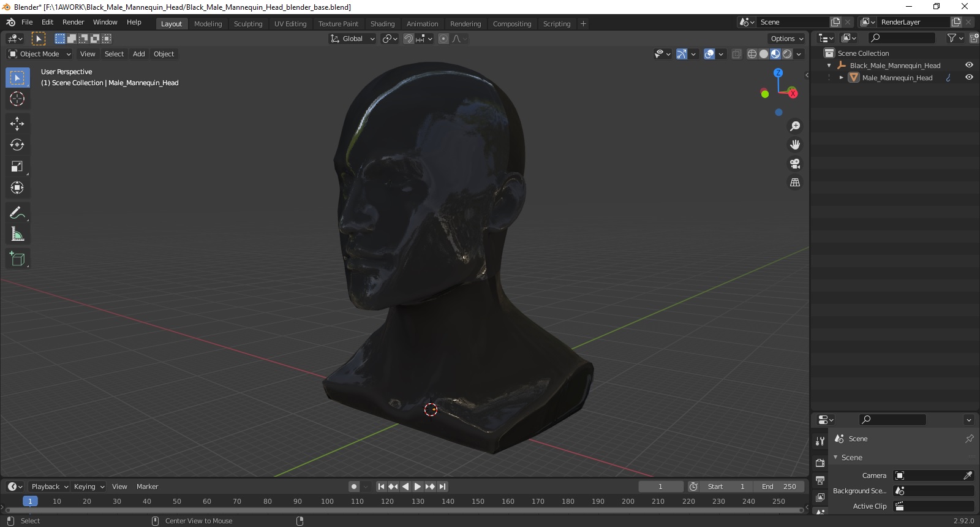Screen dimensions: 980x527
Task: Play the animation forward
Action: [x=418, y=487]
